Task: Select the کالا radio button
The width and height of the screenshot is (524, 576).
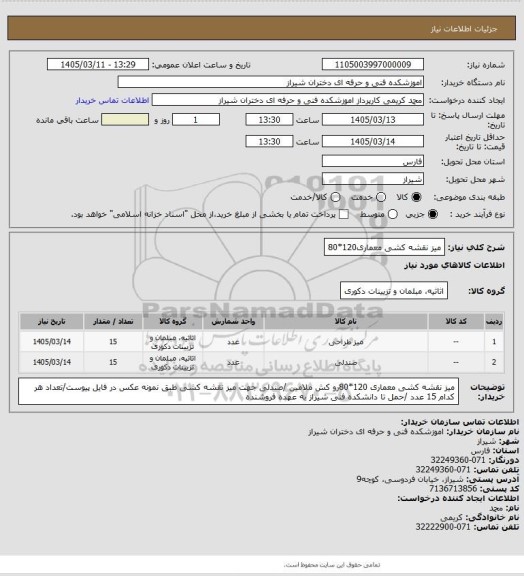Action: click(x=416, y=197)
